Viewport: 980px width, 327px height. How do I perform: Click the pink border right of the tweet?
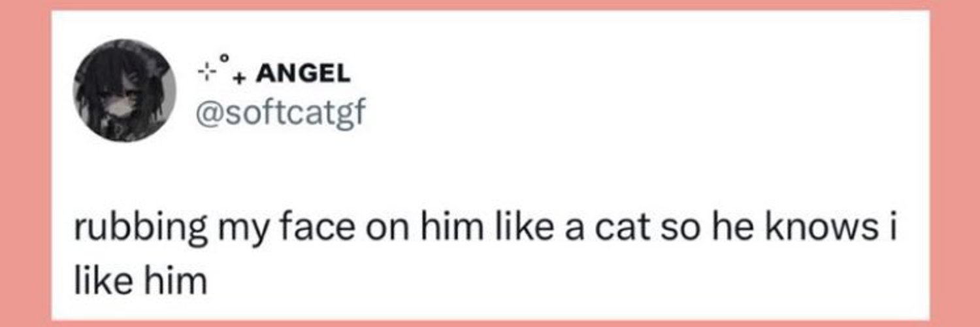pos(955,163)
